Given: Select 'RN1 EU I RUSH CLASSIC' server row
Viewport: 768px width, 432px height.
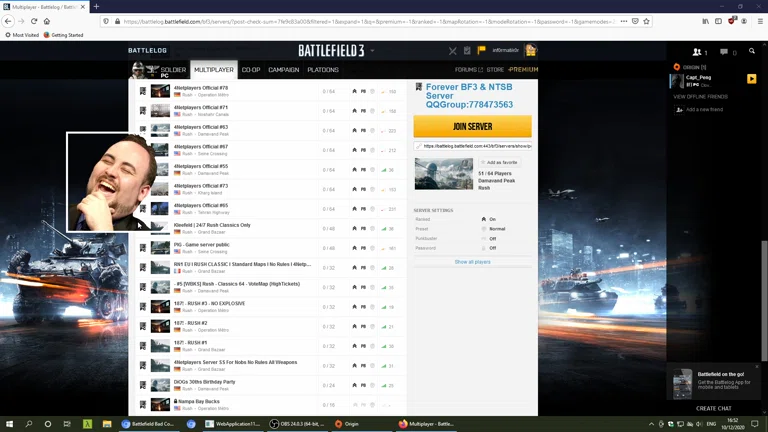Looking at the screenshot, I should click(270, 267).
